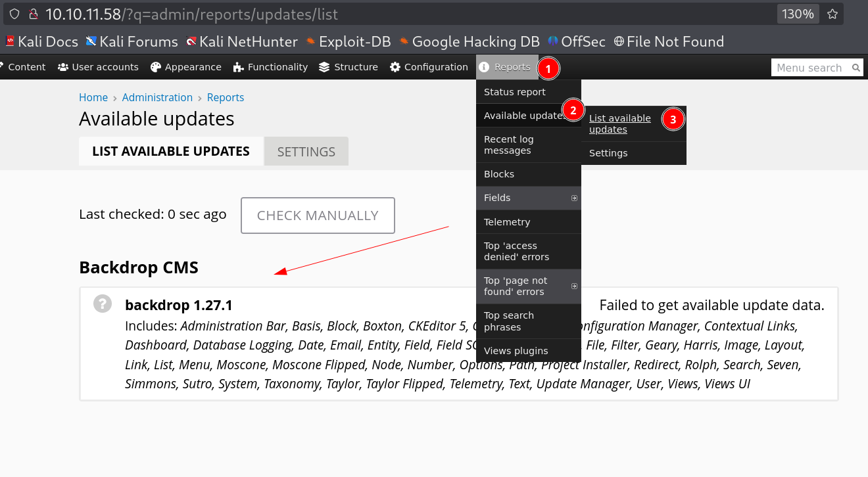Open the OffSec bookmark
This screenshot has height=477, width=868.
click(576, 41)
